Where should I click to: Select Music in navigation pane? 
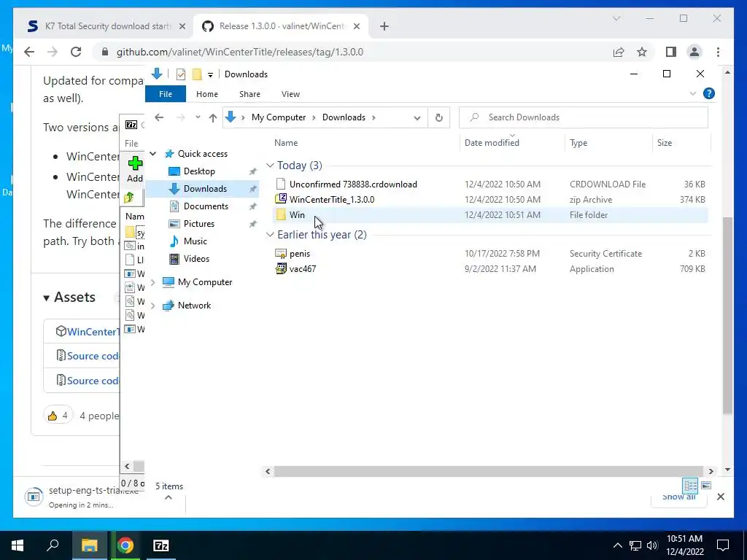point(195,241)
